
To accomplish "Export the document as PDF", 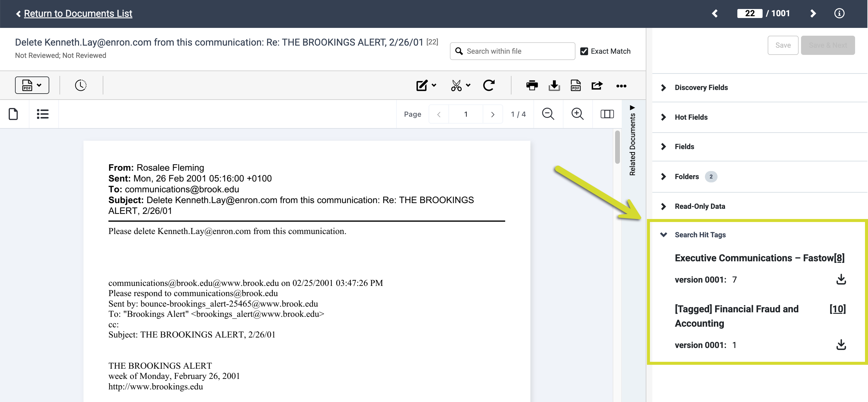I will [x=575, y=85].
